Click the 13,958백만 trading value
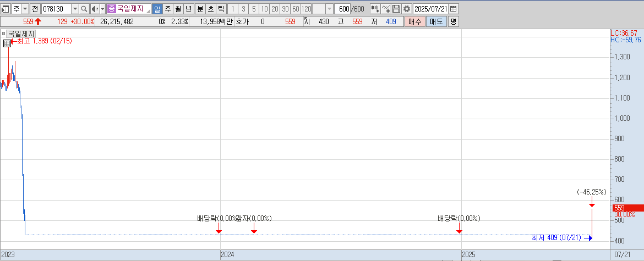 [x=216, y=22]
